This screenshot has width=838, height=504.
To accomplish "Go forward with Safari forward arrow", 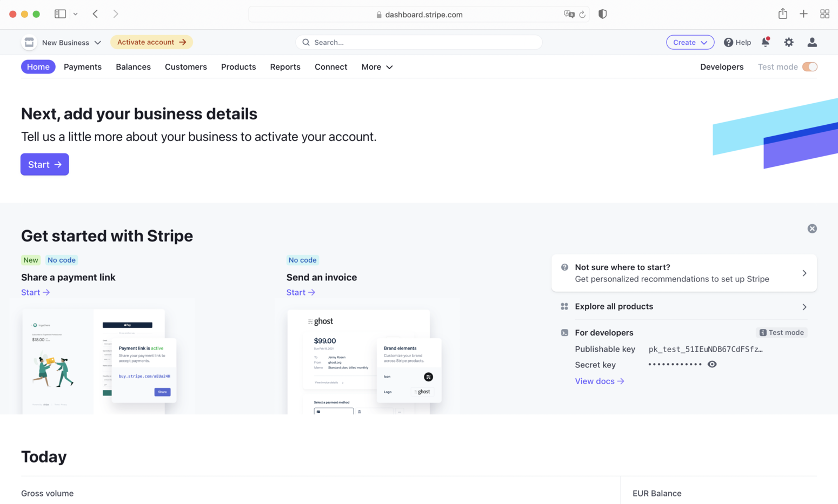I will click(x=116, y=14).
